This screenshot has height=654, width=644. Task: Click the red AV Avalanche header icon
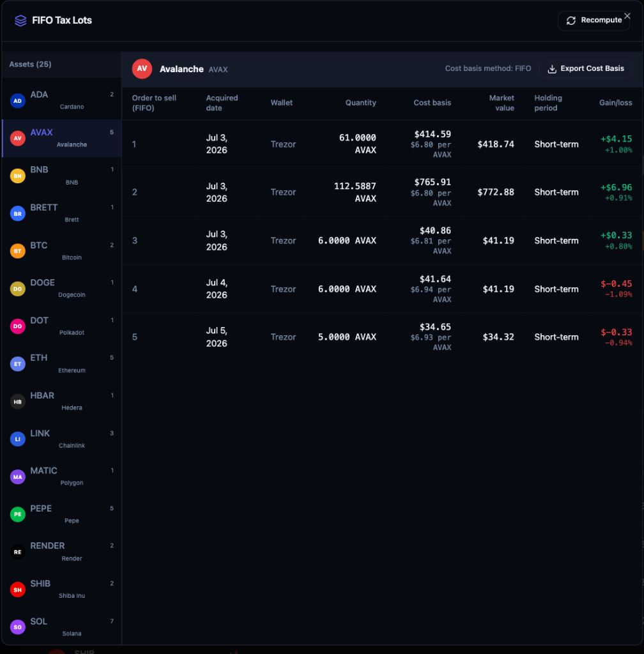point(142,69)
